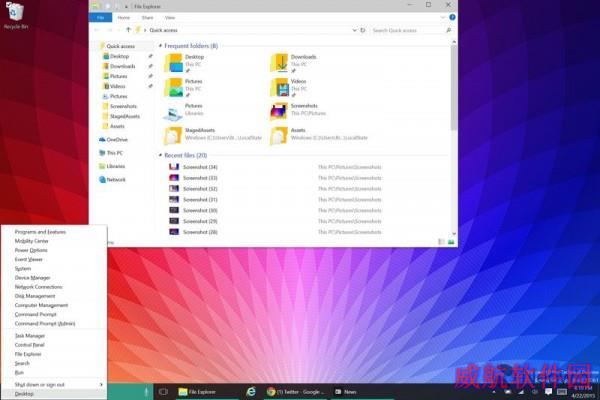
Task: Expand the ribbon chevron
Action: tap(443, 17)
